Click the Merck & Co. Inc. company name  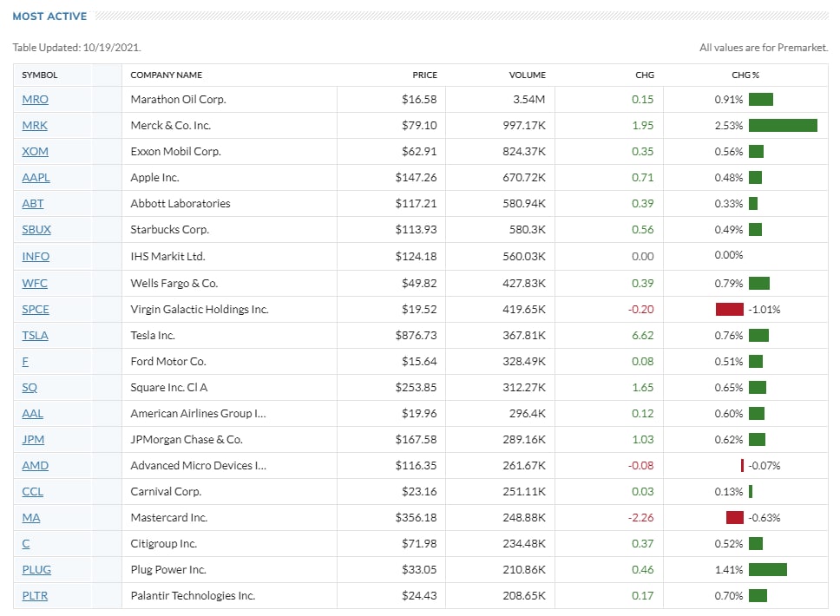[x=170, y=125]
